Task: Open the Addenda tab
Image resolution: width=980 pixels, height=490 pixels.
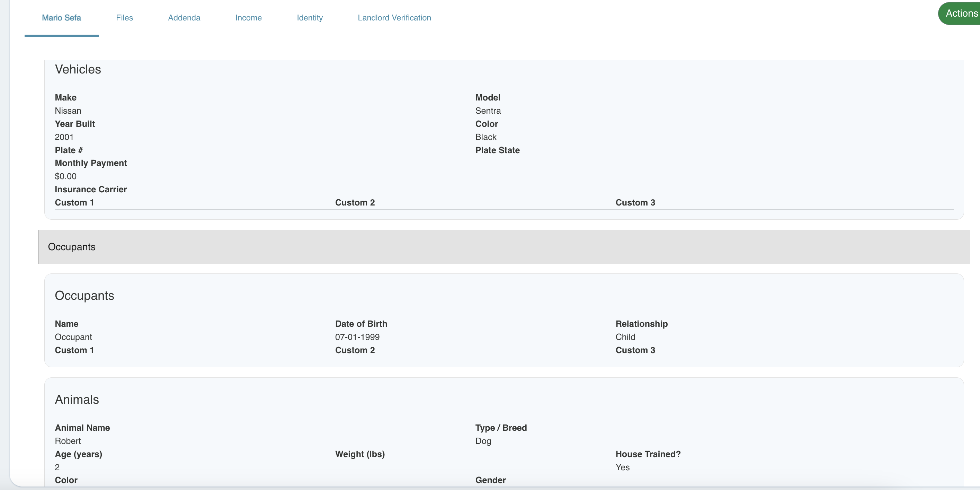Action: coord(184,18)
